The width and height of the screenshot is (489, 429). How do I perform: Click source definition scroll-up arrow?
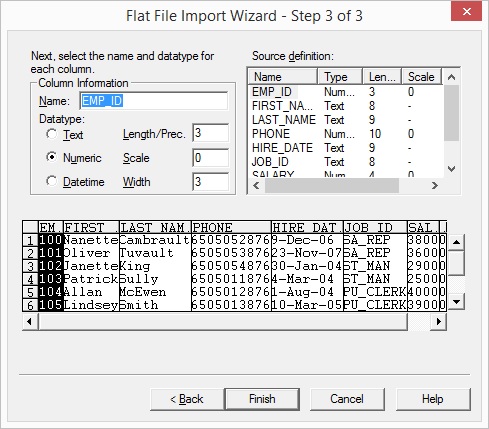[x=451, y=77]
